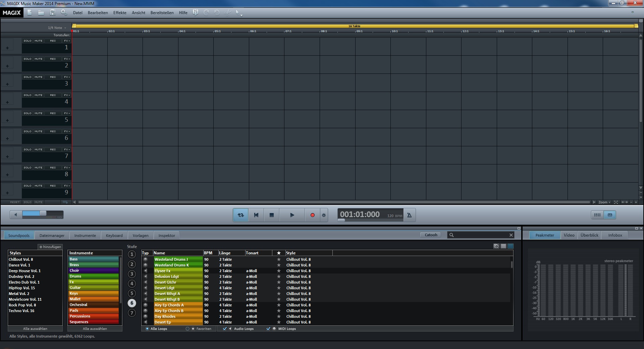The image size is (644, 349).
Task: Click the circular preview icon above the loop list
Action: 496,246
